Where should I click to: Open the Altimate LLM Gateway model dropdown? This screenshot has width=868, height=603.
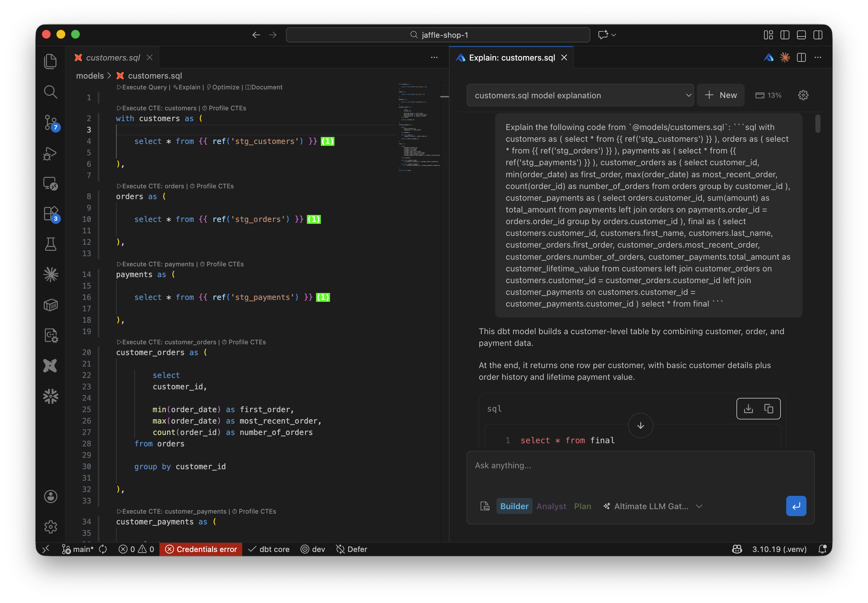652,506
